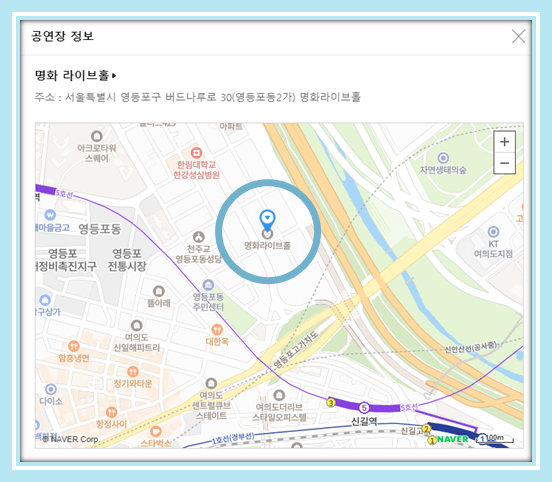Select the 스타벅스 cafe icon
Image resolution: width=552 pixels, height=482 pixels.
click(156, 431)
